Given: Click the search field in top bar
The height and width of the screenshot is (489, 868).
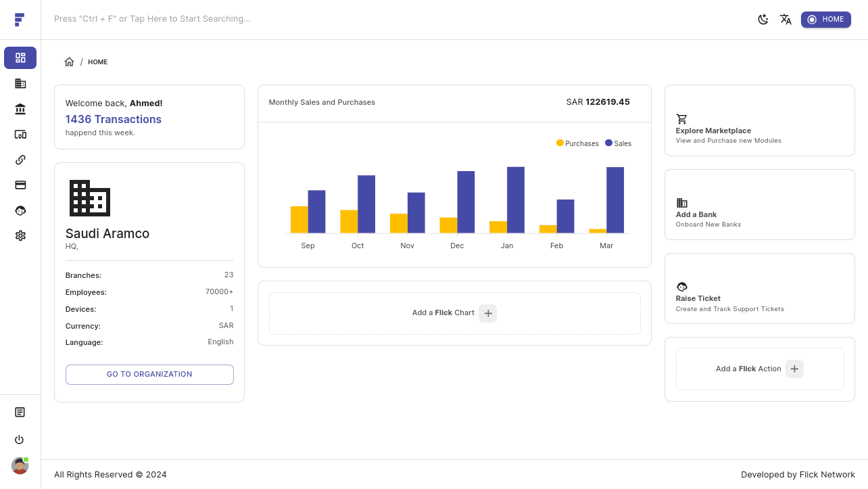Looking at the screenshot, I should [x=399, y=19].
